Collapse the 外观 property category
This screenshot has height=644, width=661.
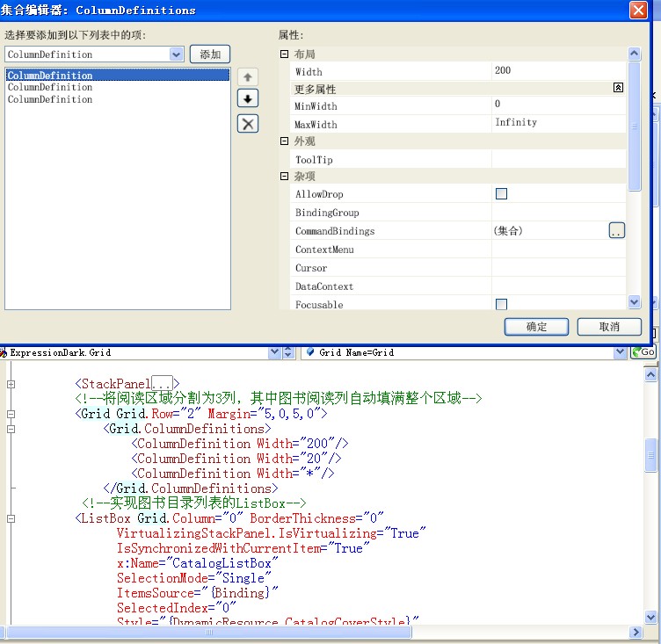coord(284,141)
